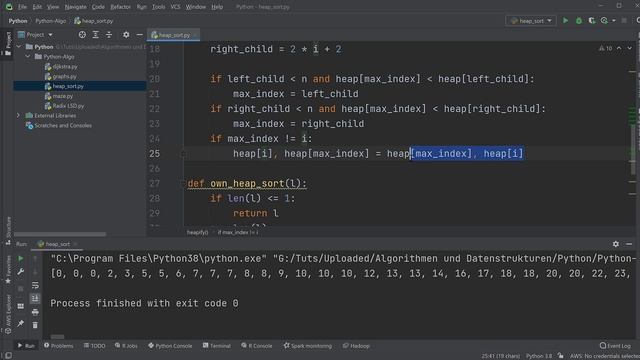The image size is (640, 360).
Task: Start debugging with the green bug icon
Action: (579, 20)
